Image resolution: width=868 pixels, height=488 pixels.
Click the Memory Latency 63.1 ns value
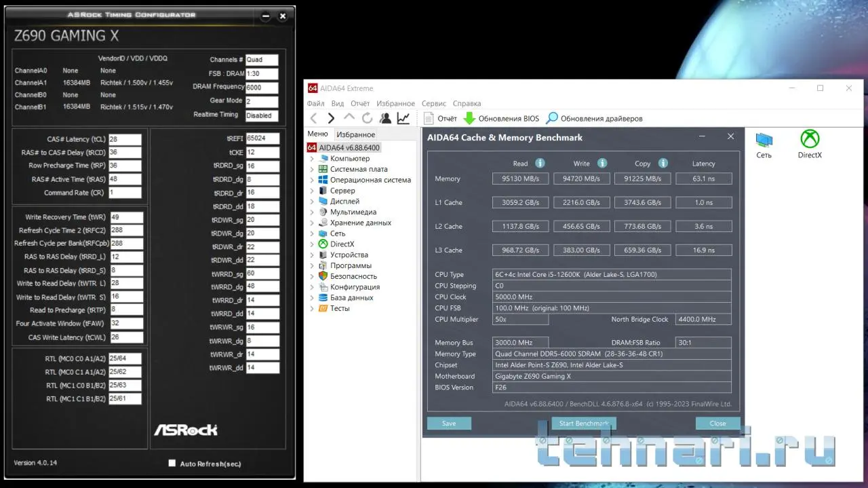(704, 179)
